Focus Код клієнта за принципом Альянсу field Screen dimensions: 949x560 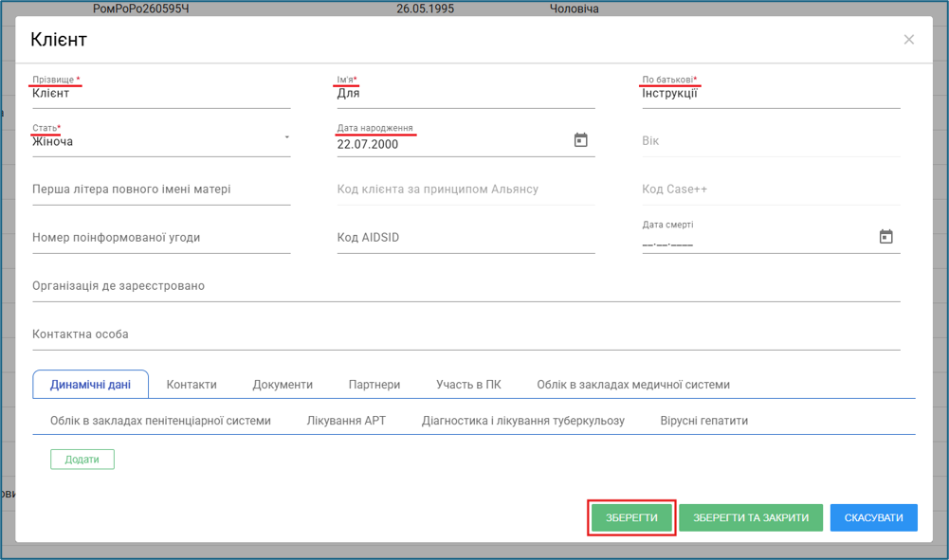click(x=466, y=190)
